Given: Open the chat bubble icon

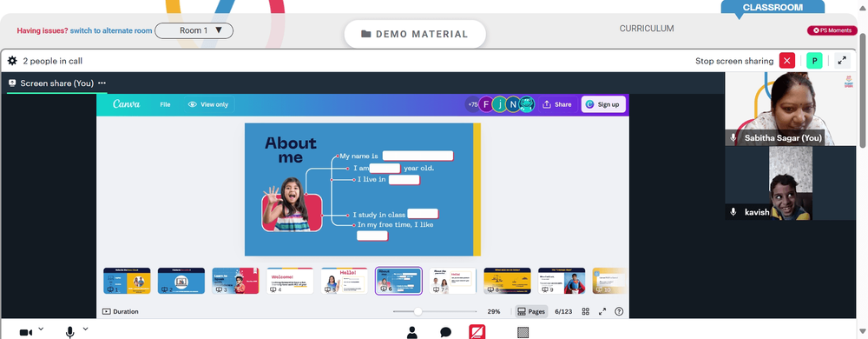Looking at the screenshot, I should [445, 332].
